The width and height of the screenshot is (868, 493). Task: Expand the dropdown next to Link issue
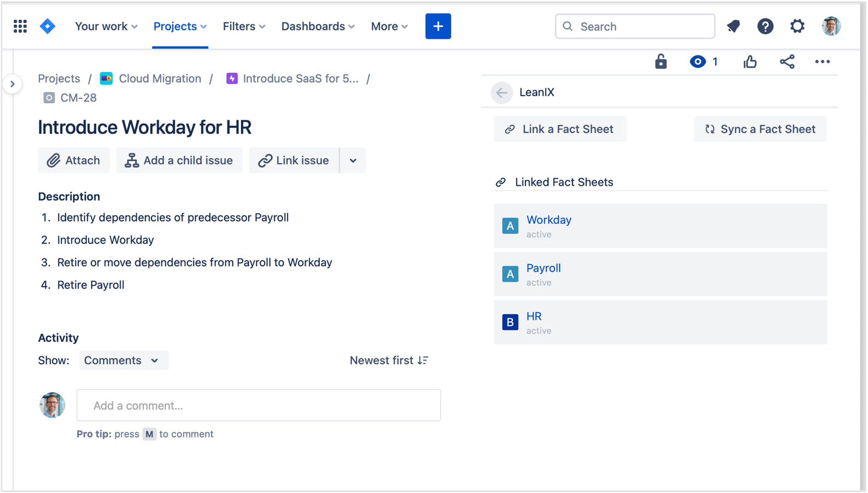coord(353,160)
